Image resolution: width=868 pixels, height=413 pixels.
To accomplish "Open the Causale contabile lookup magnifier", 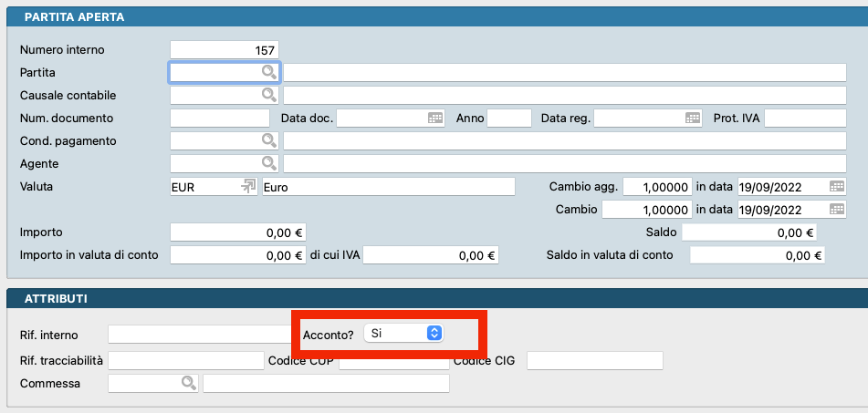I will click(269, 95).
